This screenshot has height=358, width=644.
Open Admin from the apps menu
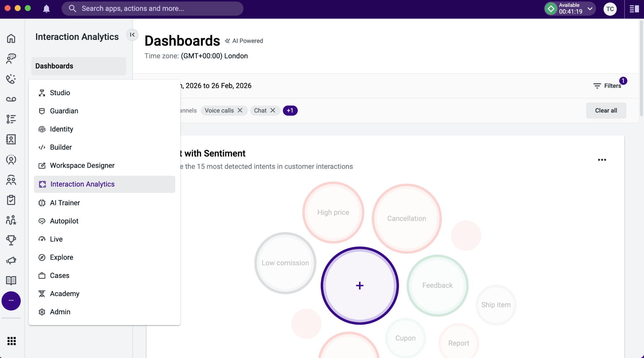tap(104, 312)
